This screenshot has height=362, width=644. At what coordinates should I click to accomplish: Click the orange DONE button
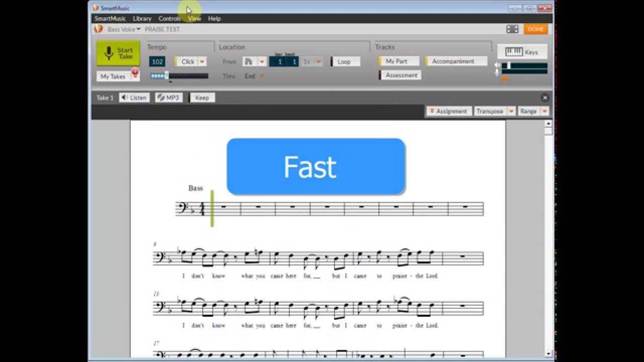pyautogui.click(x=535, y=29)
